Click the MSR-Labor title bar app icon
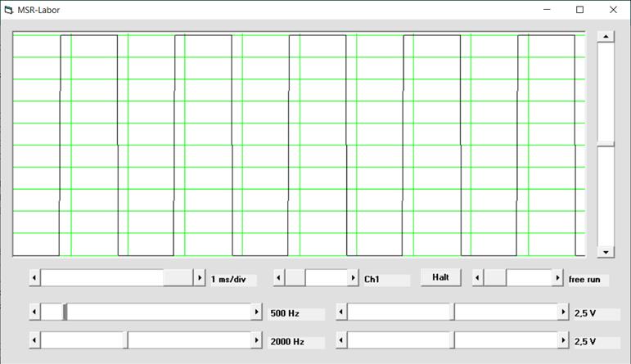631x364 pixels. click(x=9, y=10)
